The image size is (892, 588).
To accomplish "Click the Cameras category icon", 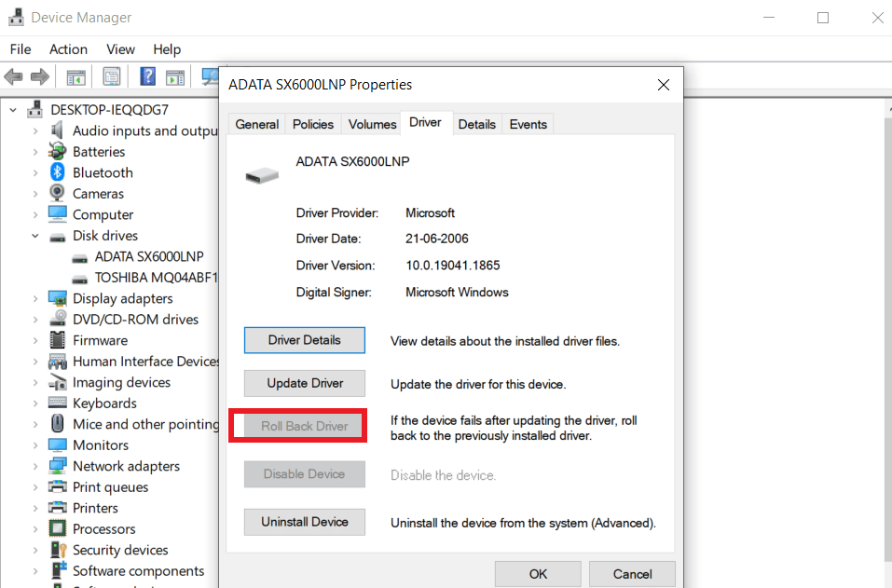I will pyautogui.click(x=57, y=193).
